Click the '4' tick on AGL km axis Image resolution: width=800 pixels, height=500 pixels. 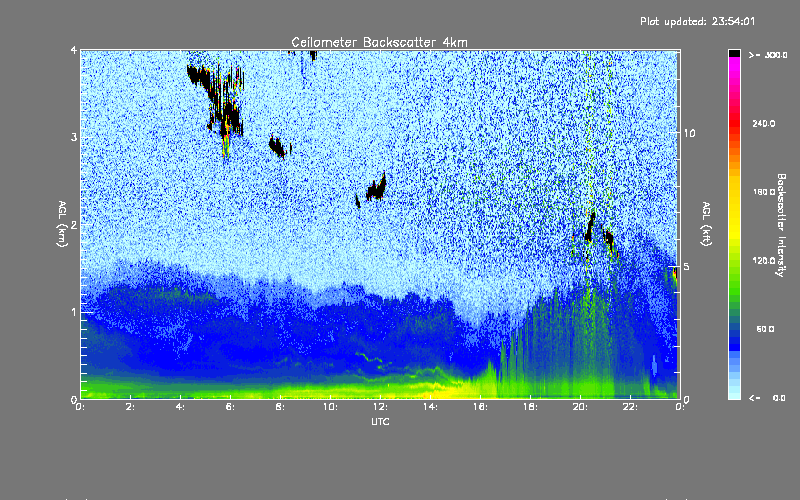[x=74, y=50]
